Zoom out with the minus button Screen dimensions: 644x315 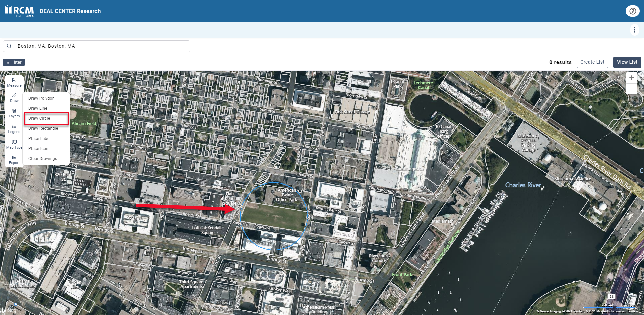[631, 89]
